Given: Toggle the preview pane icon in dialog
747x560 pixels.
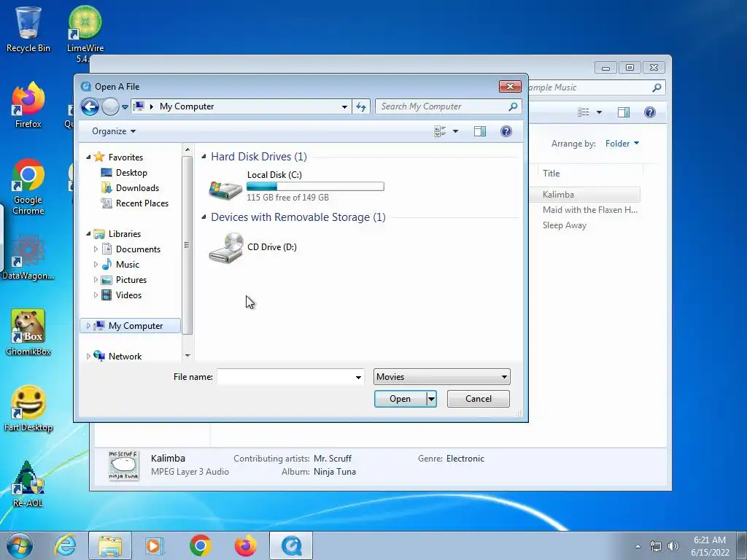Looking at the screenshot, I should [x=480, y=131].
